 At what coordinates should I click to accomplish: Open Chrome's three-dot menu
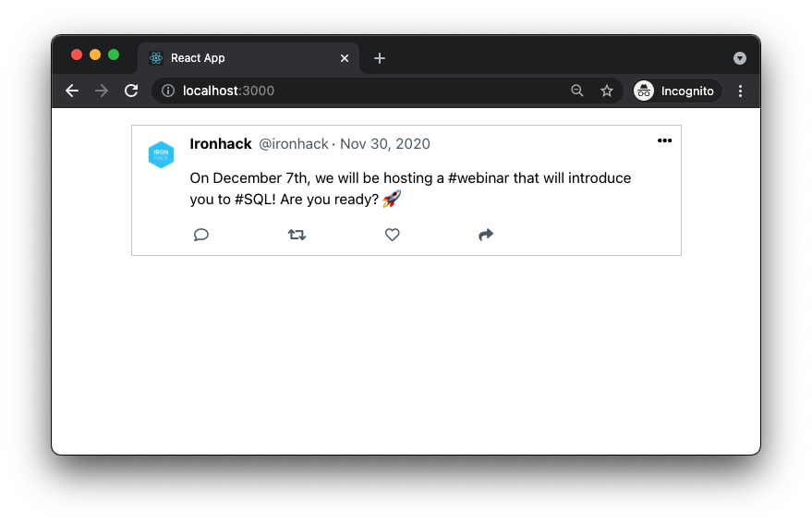coord(740,91)
